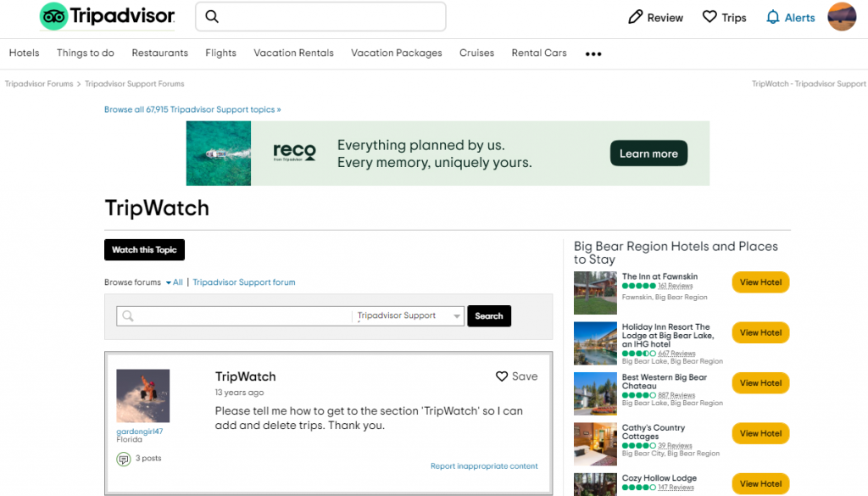868x496 pixels.
Task: Click View Hotel for Cathy's Country Cottages
Action: (760, 433)
